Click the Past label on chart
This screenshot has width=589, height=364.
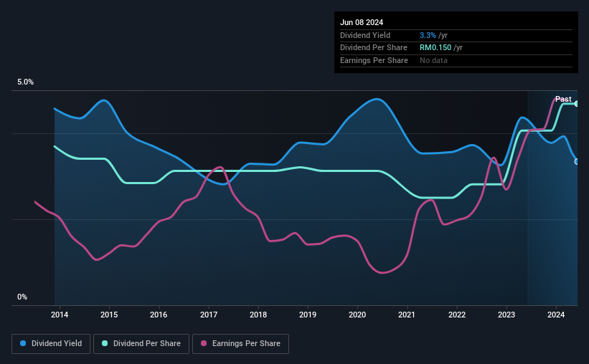click(563, 99)
